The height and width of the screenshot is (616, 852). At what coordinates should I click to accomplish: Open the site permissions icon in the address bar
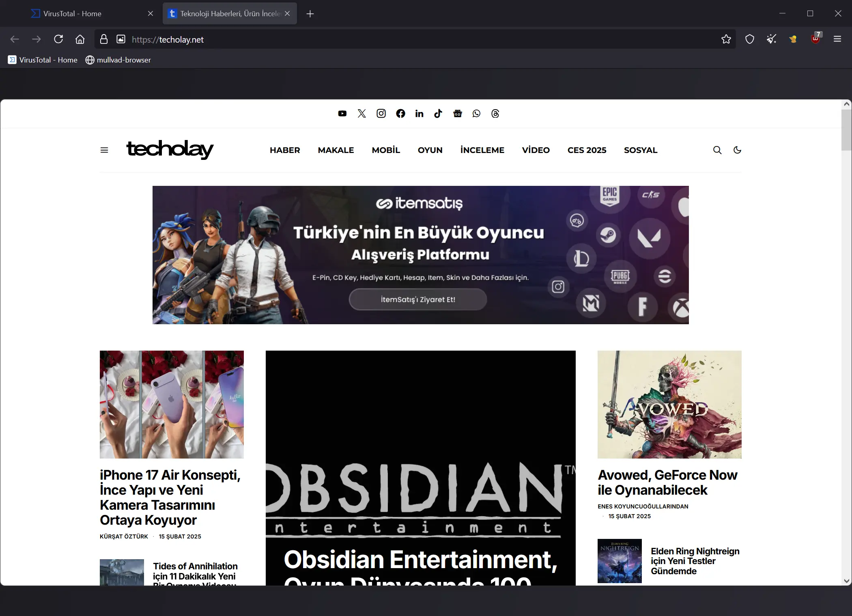121,39
